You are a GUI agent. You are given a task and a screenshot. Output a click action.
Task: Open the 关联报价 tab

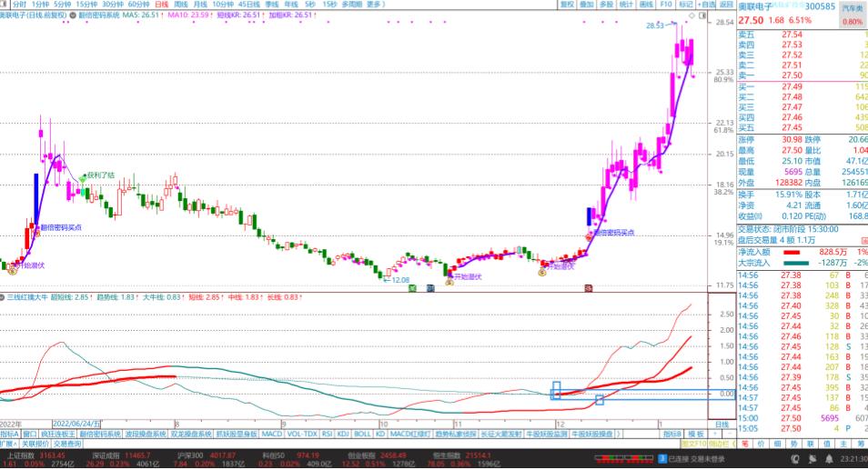pyautogui.click(x=35, y=444)
